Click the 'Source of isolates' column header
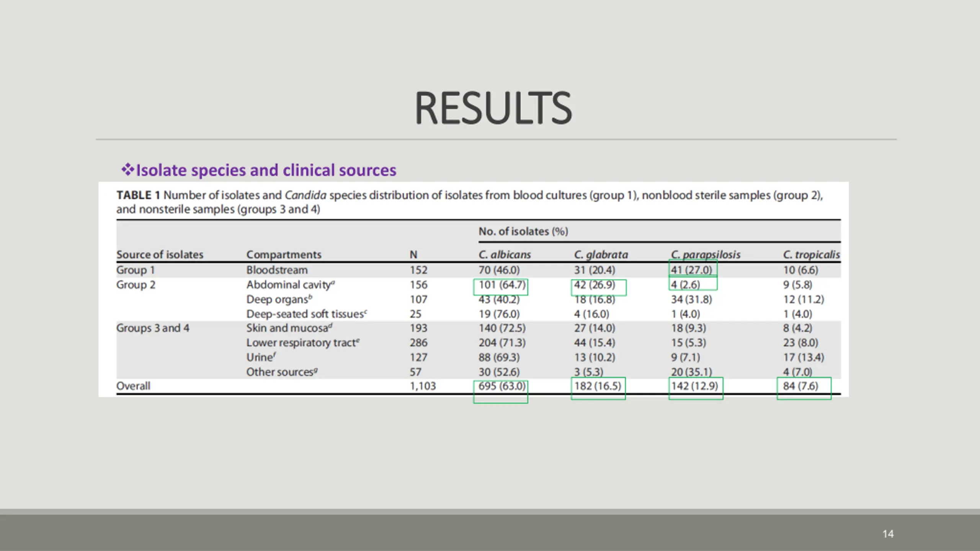Image resolution: width=980 pixels, height=551 pixels. (160, 254)
